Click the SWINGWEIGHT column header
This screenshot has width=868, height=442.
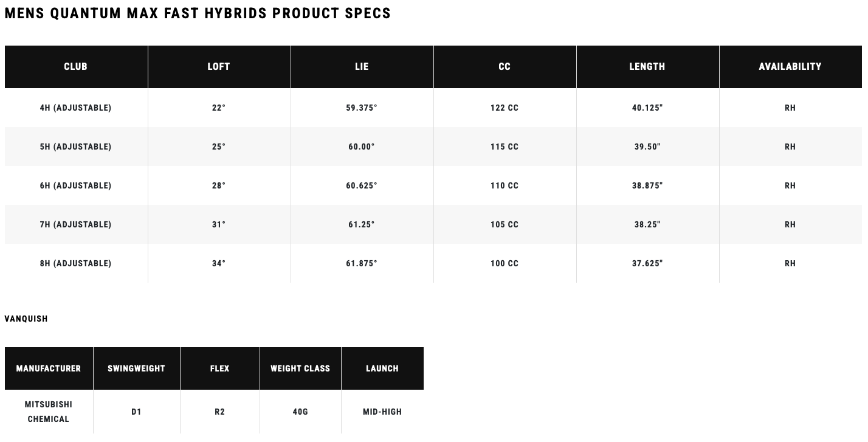pos(136,368)
